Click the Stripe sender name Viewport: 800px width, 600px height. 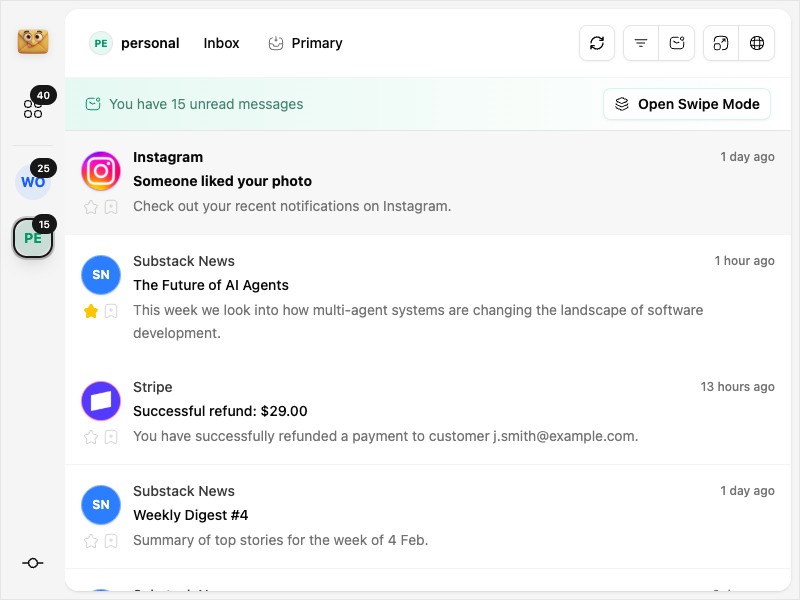[153, 387]
